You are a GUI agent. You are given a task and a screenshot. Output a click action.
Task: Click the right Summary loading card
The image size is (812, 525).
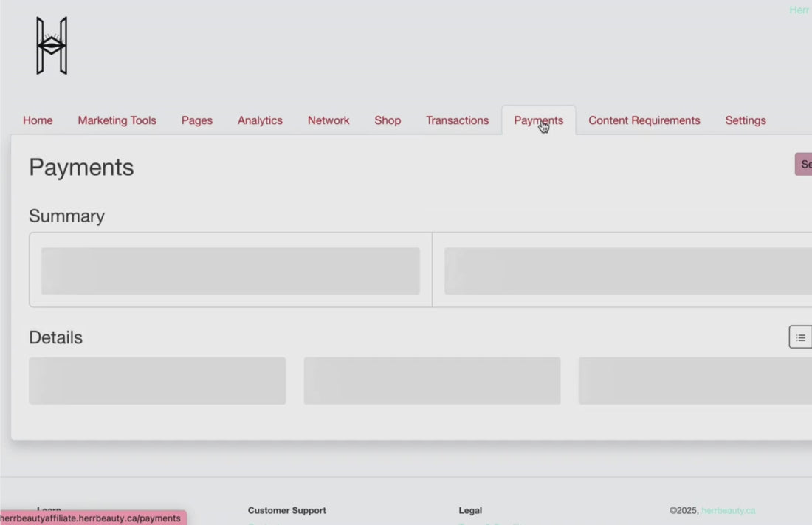[628, 271]
